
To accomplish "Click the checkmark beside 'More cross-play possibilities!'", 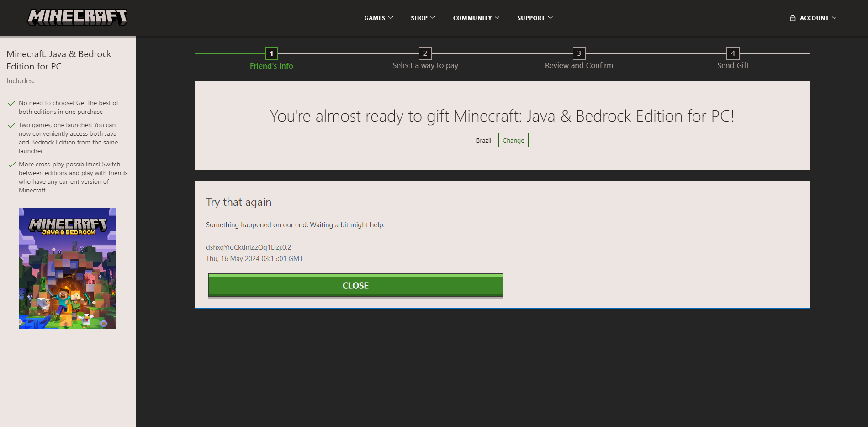I will (12, 165).
